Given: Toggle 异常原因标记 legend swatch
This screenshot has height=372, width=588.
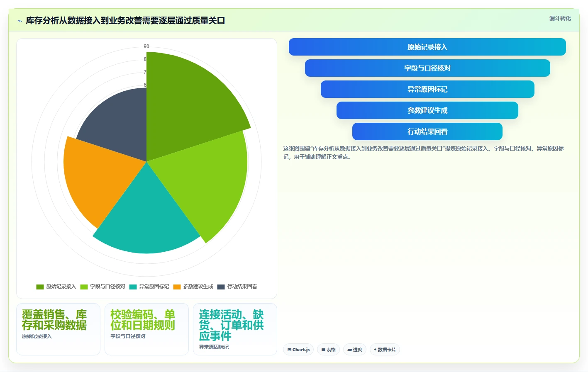Looking at the screenshot, I should point(133,287).
